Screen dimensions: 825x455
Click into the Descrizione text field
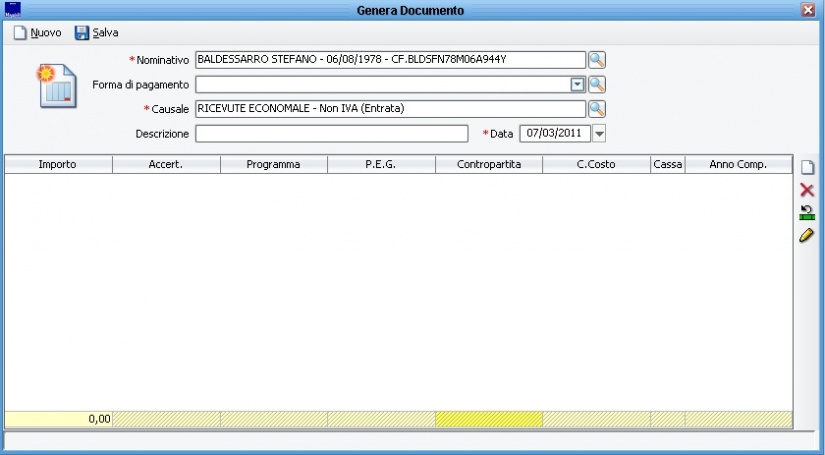[331, 134]
